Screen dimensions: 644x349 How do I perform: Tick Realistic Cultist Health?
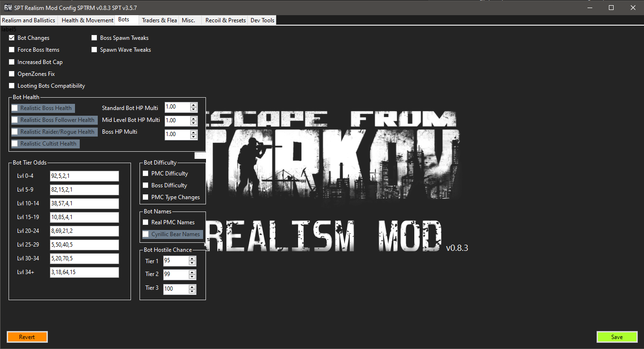(x=15, y=144)
